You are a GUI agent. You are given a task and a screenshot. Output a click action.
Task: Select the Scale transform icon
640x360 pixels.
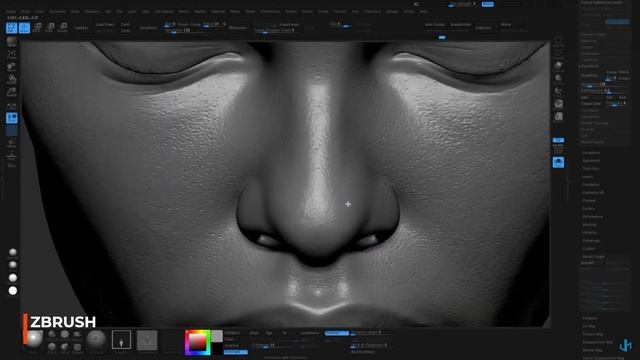coord(50,28)
